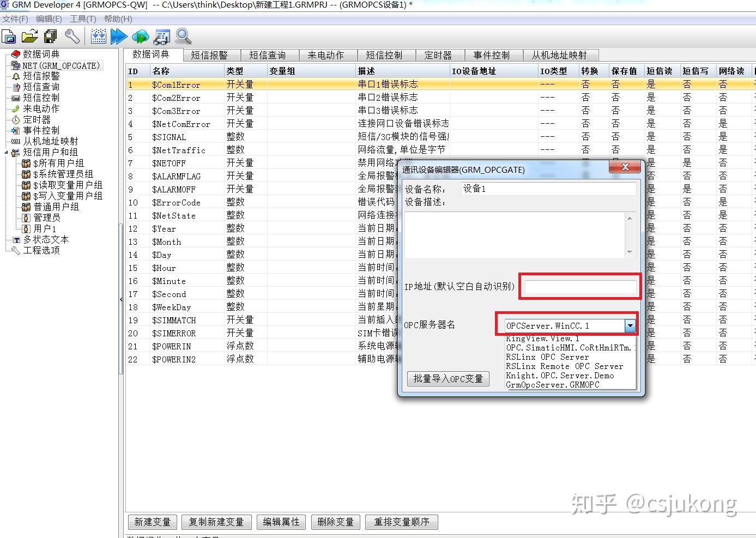756x538 pixels.
Task: Select RSLinx OPC Server from the list
Action: pos(548,357)
